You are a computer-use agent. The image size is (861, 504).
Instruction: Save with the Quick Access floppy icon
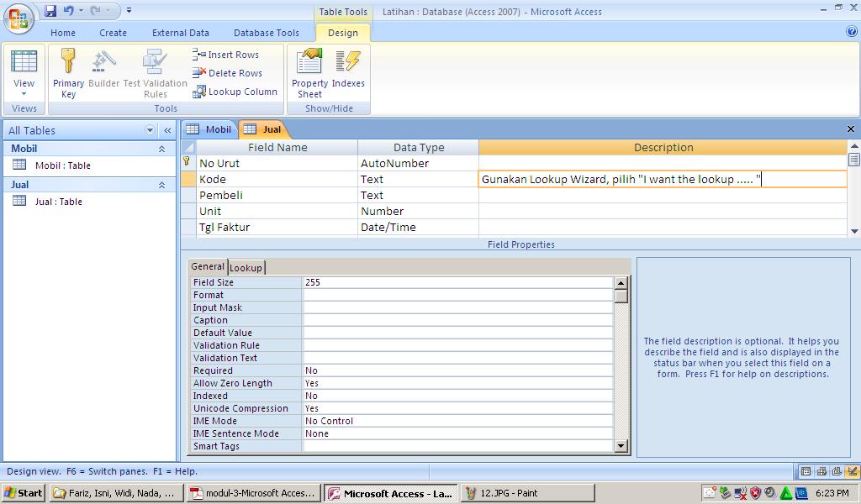[x=50, y=10]
